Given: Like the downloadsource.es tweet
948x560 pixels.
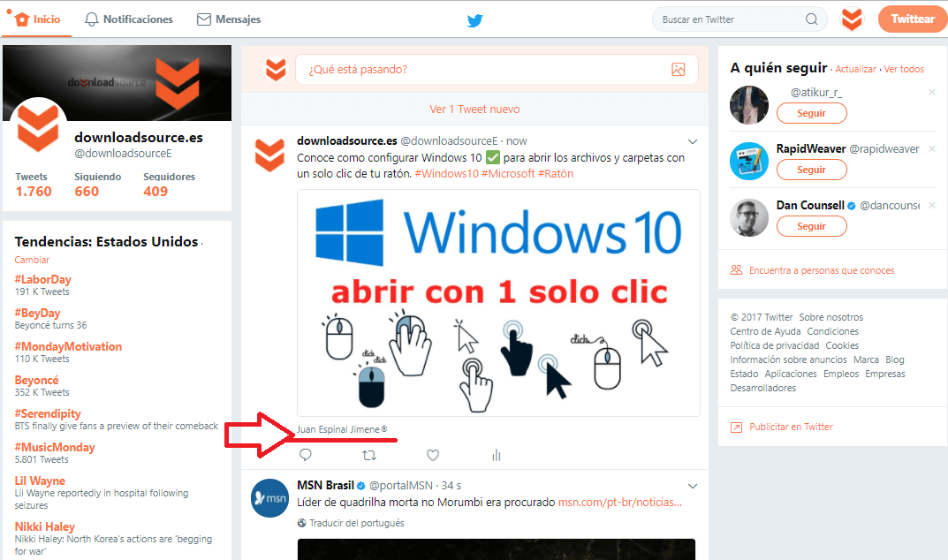Looking at the screenshot, I should pyautogui.click(x=433, y=455).
